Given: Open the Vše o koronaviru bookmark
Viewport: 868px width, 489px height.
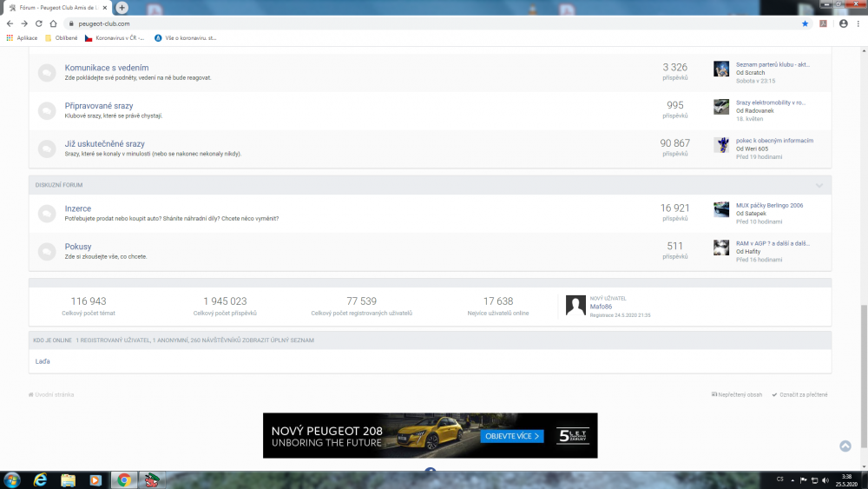Looking at the screenshot, I should coord(186,38).
